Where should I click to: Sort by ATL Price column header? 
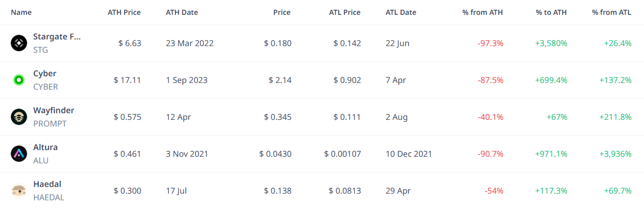point(344,12)
